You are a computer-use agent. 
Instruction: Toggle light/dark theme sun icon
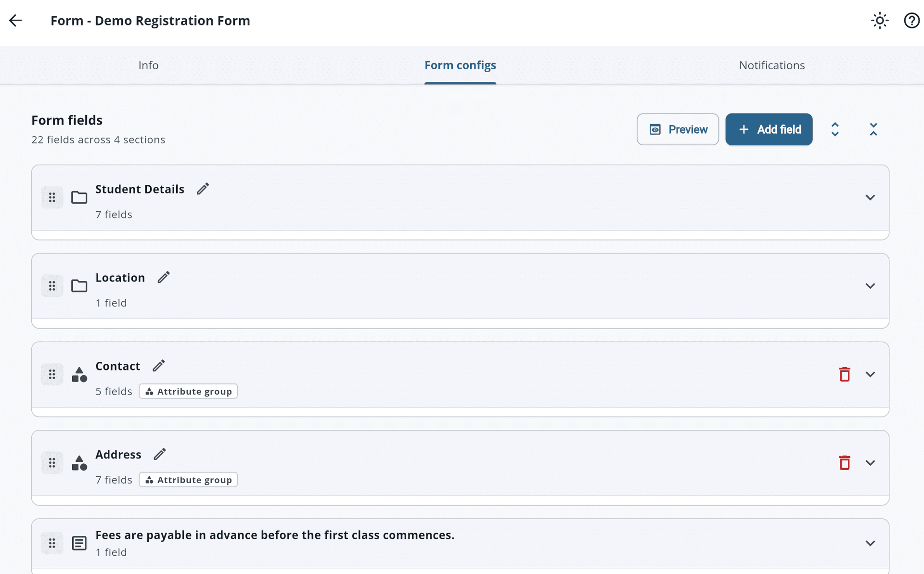880,21
